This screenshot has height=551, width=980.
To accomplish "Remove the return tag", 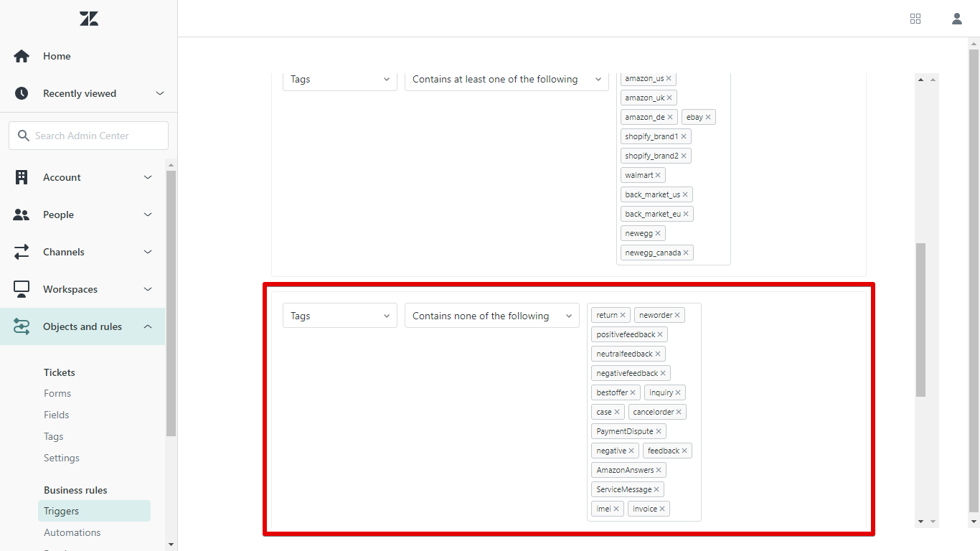I will point(623,315).
